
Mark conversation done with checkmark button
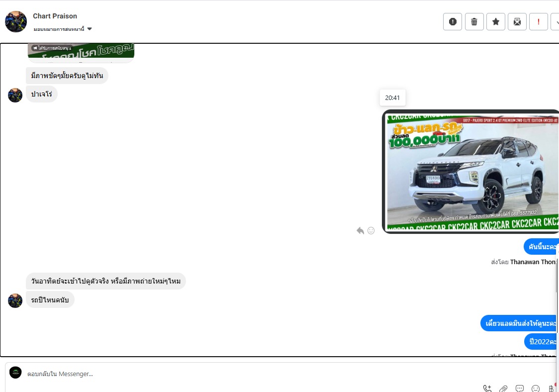coord(555,22)
